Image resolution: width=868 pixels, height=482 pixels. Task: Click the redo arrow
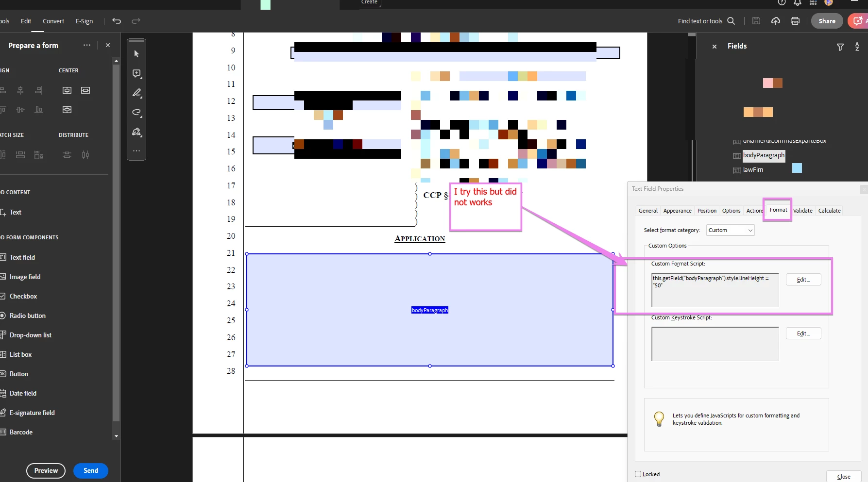[x=136, y=21]
